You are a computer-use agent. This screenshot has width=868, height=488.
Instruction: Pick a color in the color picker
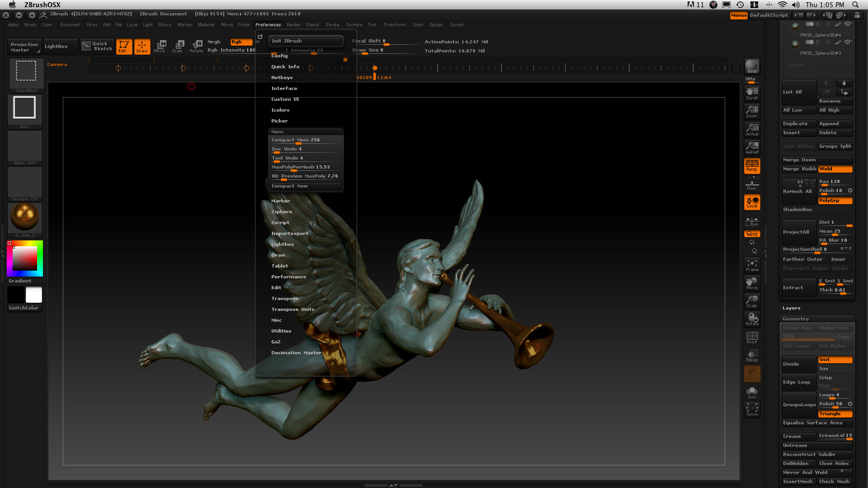25,258
